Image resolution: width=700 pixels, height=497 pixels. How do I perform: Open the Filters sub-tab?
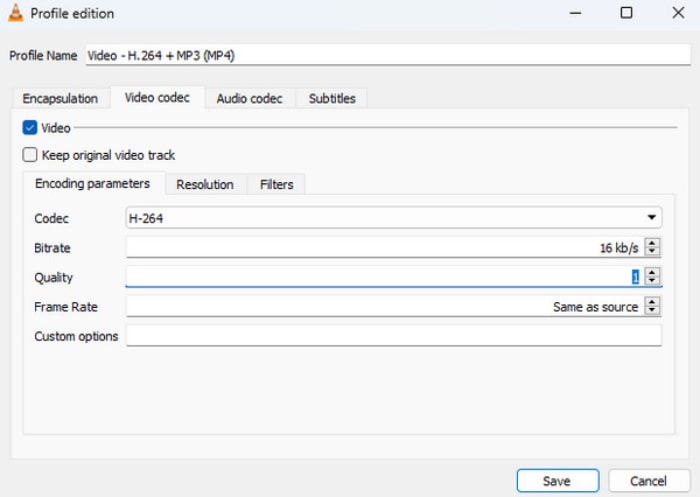pyautogui.click(x=277, y=184)
